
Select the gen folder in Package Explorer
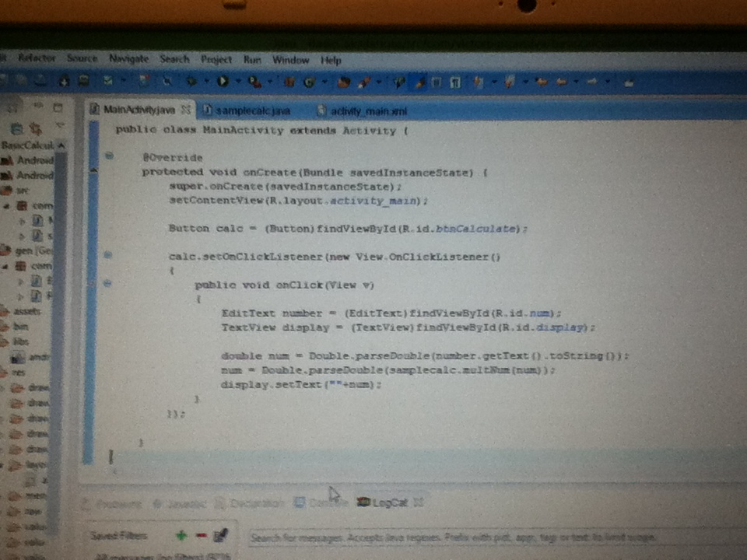[26, 250]
